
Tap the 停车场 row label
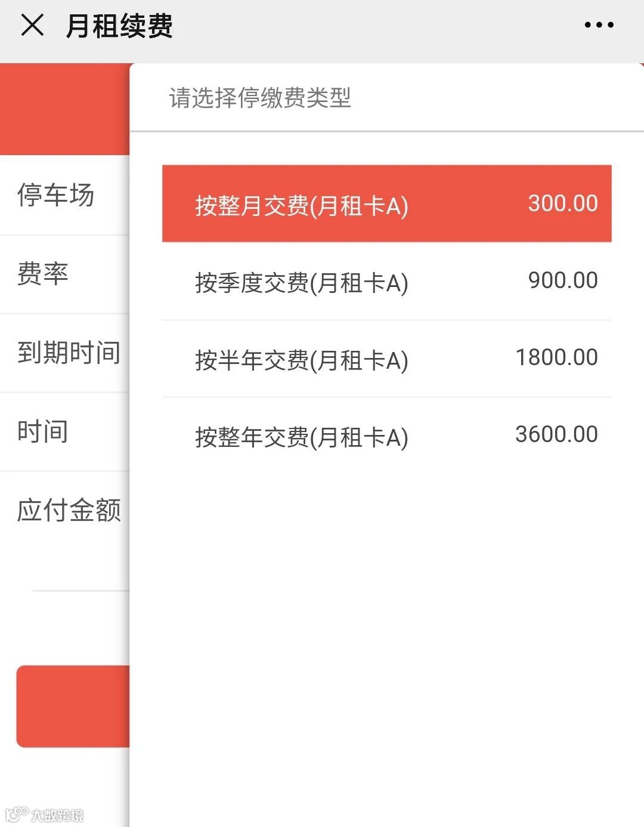(x=55, y=195)
